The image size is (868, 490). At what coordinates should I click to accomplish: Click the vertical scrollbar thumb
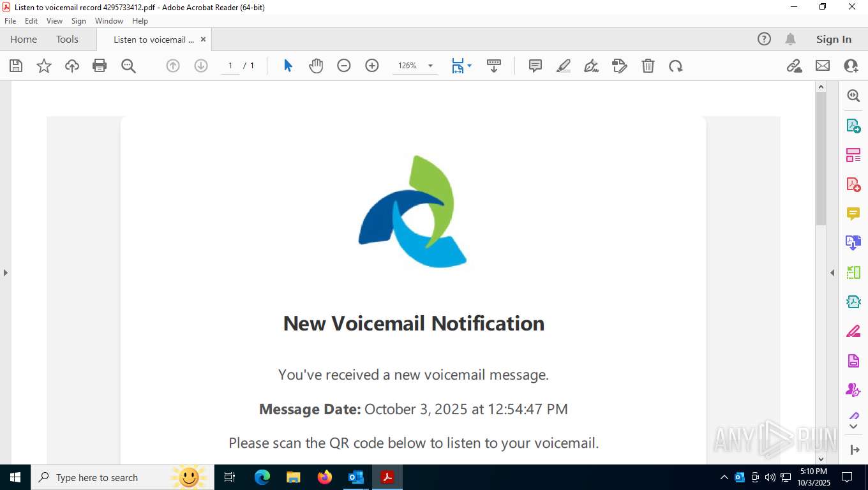coord(821,158)
